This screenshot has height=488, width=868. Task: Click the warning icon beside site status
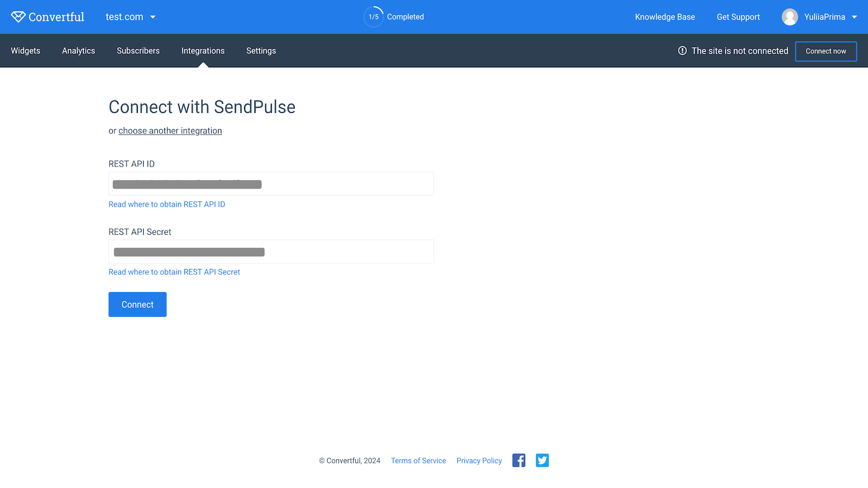[x=682, y=50]
